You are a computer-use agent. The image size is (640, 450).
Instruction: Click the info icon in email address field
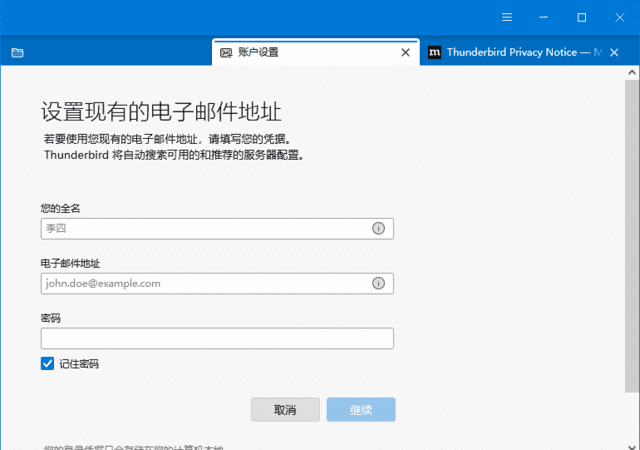378,283
